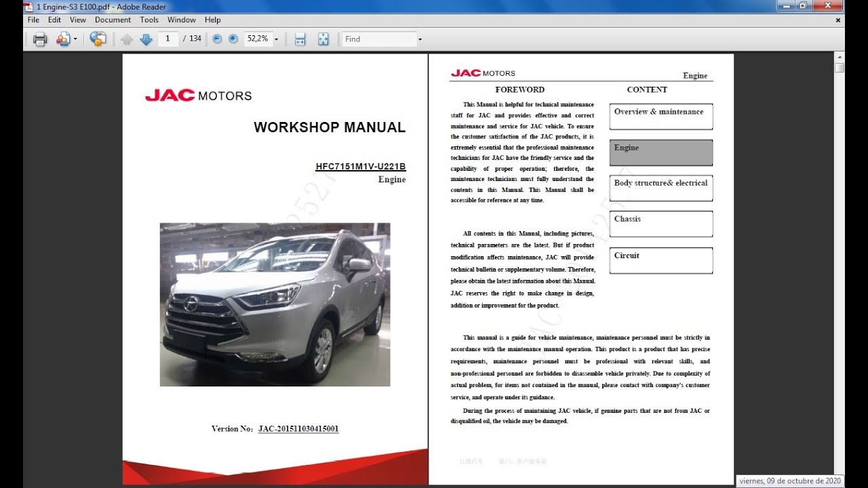
Task: Click the PDF icon in the title bar
Action: 28,6
